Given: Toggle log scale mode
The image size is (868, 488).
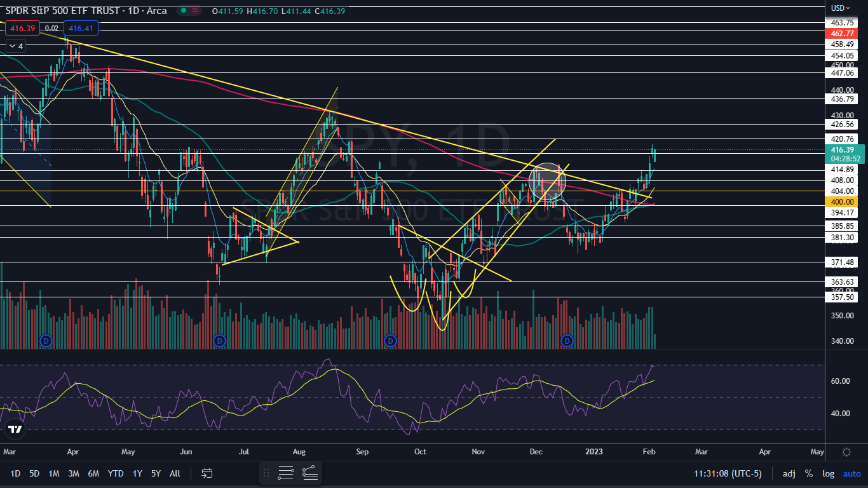Looking at the screenshot, I should click(829, 473).
